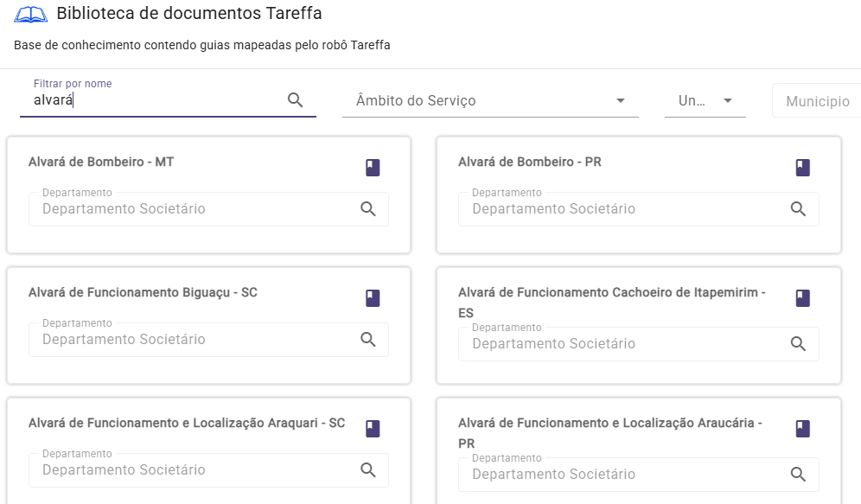Open the Âmbito do Serviço dropdown
The height and width of the screenshot is (504, 861).
coord(490,101)
